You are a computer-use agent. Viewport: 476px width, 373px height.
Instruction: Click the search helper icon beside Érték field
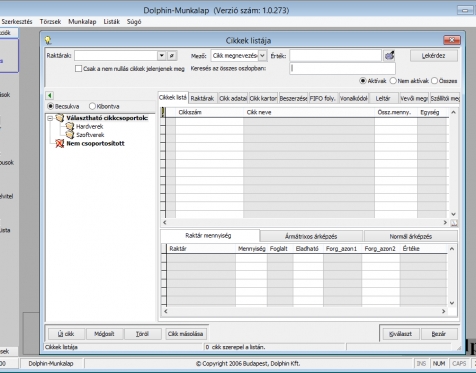click(389, 56)
